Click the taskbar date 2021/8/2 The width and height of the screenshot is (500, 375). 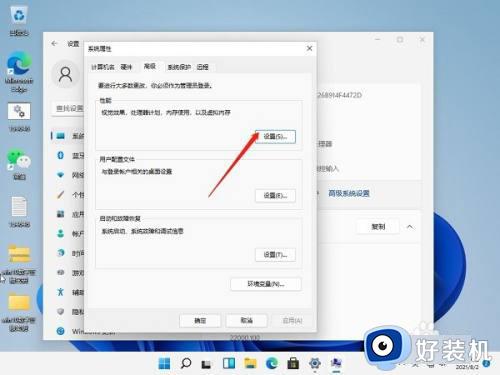(467, 367)
